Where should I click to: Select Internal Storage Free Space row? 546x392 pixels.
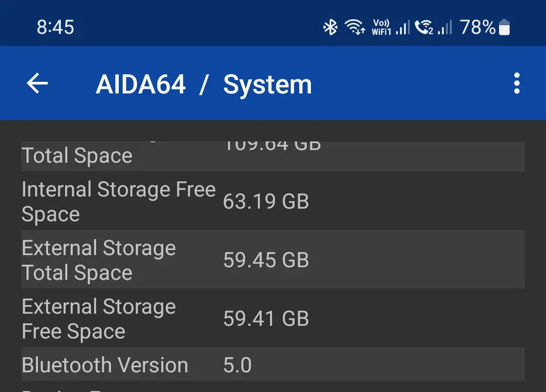tap(273, 201)
